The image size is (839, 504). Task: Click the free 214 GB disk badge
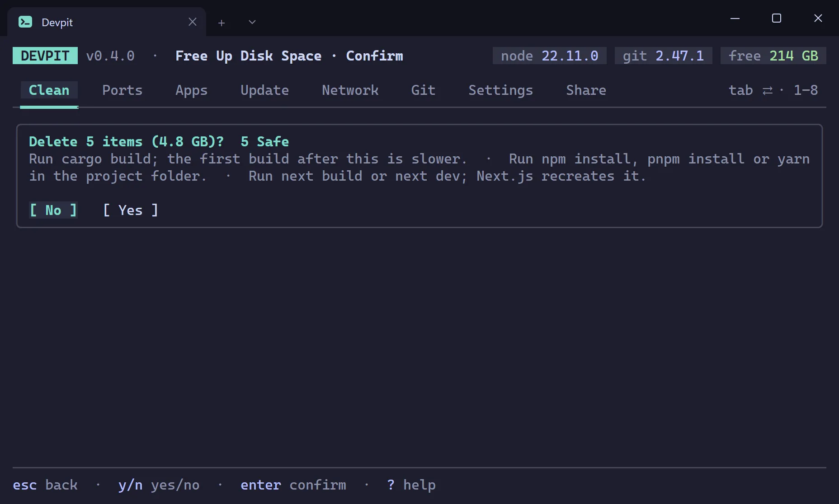[773, 56]
